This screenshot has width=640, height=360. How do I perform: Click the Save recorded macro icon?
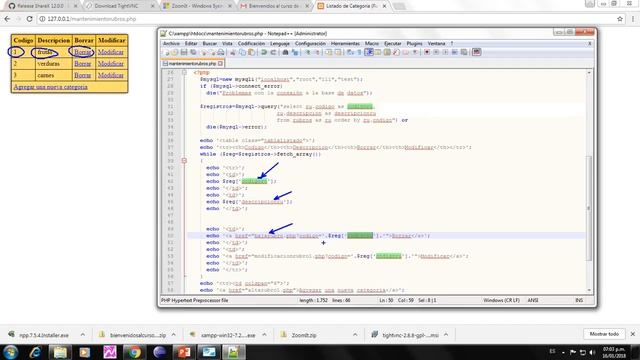464,52
